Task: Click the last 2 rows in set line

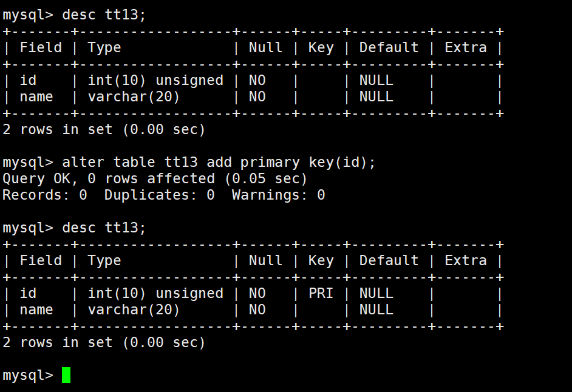Action: (104, 342)
